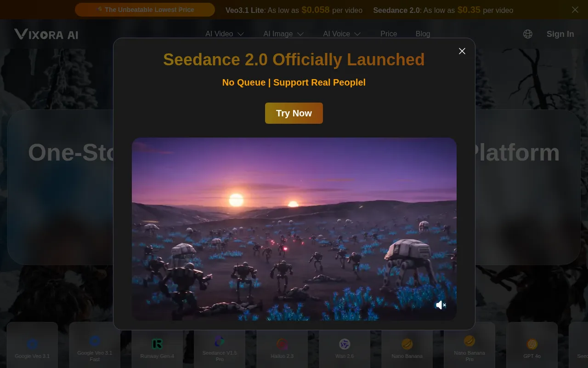Click The Unbeatable Lowest Price pill
The image size is (588, 368).
point(145,10)
